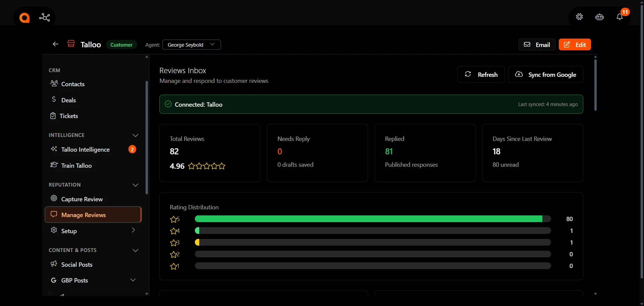Click the red storefront icon beside Talloo

(x=71, y=44)
